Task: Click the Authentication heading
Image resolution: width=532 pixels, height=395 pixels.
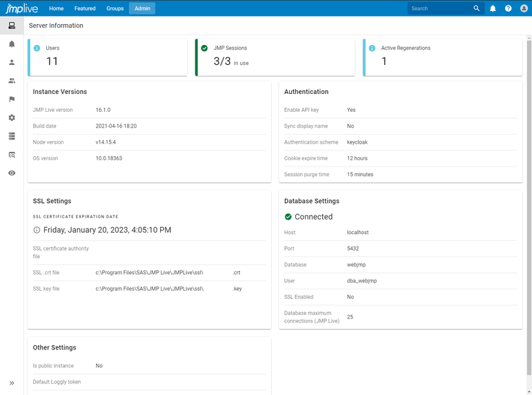Action: pos(306,92)
